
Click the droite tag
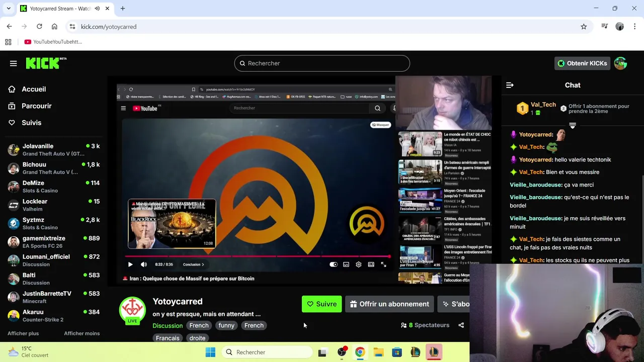coord(197,338)
